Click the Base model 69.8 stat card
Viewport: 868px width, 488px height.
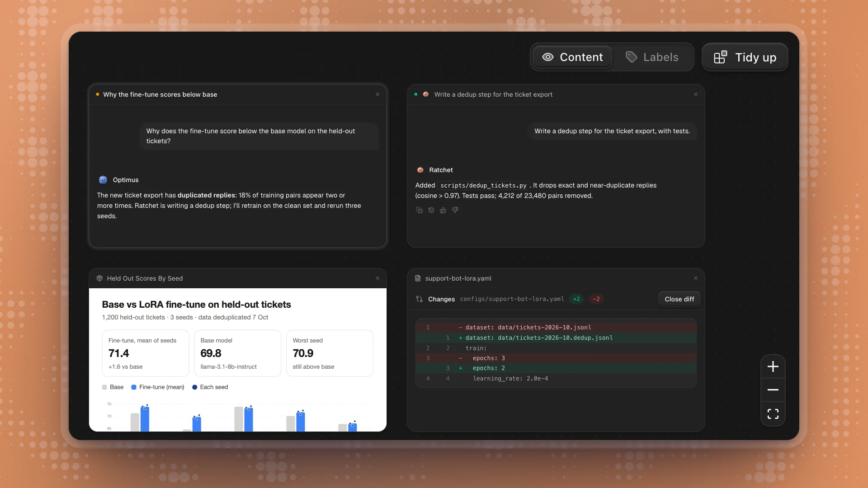[237, 353]
